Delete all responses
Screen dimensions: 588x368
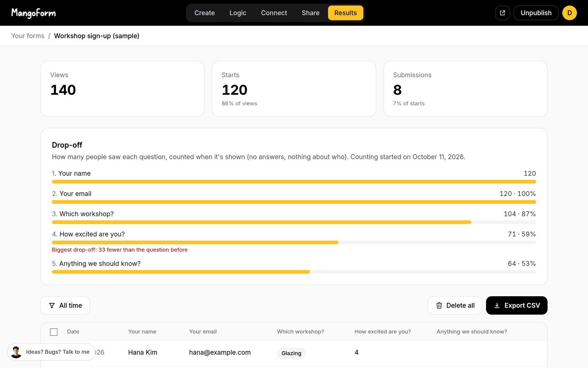(x=455, y=305)
